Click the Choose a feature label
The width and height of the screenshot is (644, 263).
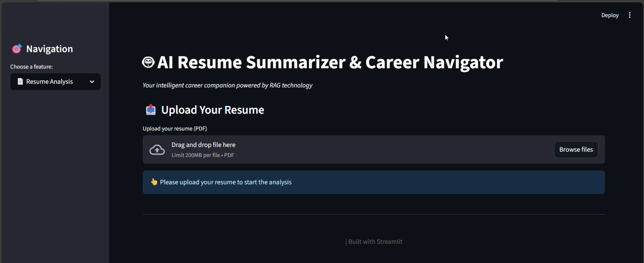click(x=31, y=67)
